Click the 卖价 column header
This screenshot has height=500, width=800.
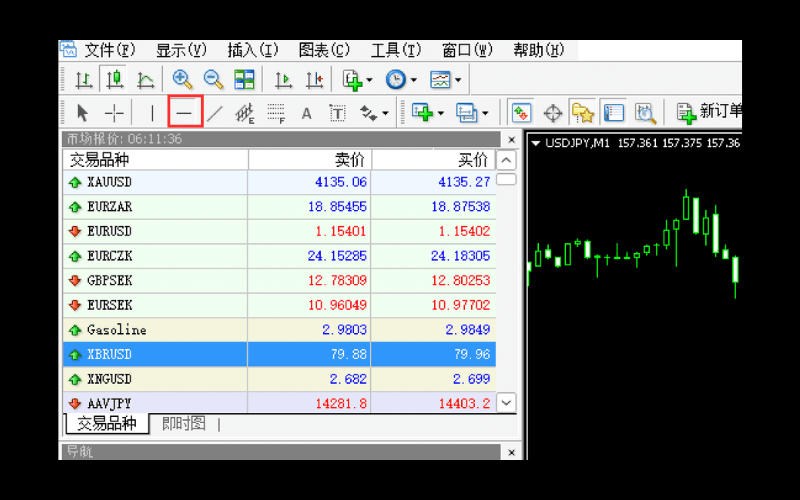point(310,160)
